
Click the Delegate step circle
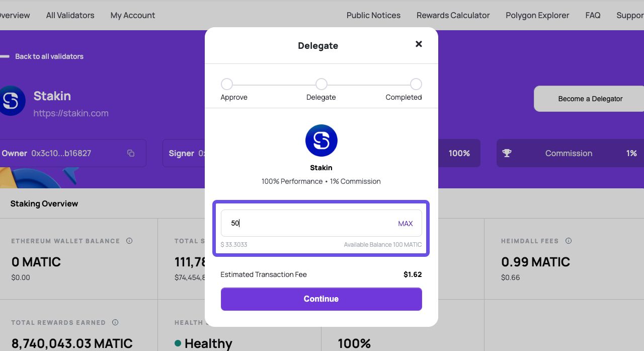[321, 84]
